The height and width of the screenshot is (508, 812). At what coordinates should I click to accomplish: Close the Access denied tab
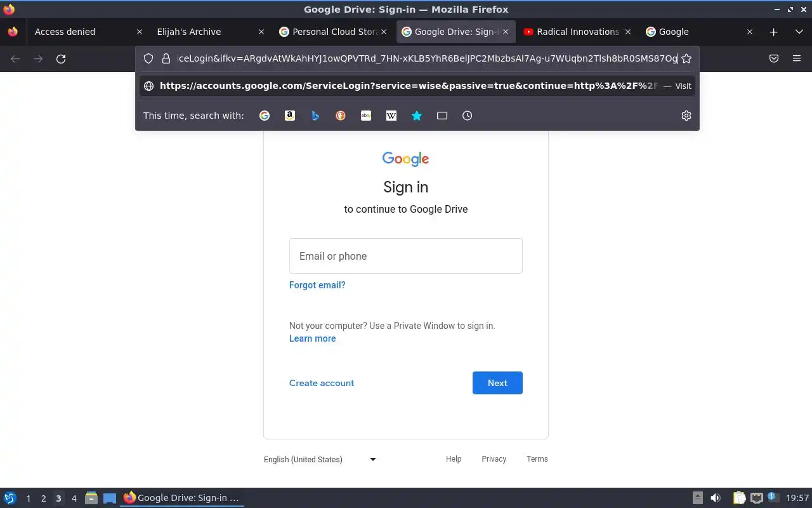click(140, 32)
